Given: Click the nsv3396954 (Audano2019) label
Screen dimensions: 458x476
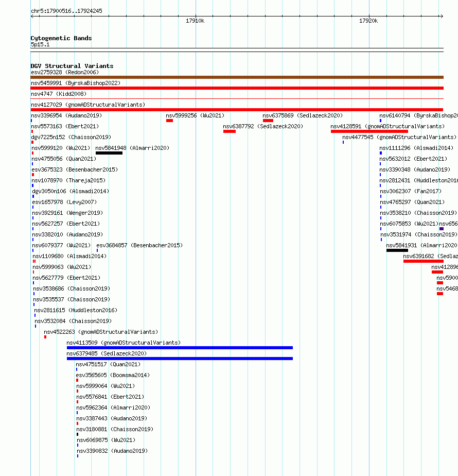Looking at the screenshot, I should (x=66, y=116).
